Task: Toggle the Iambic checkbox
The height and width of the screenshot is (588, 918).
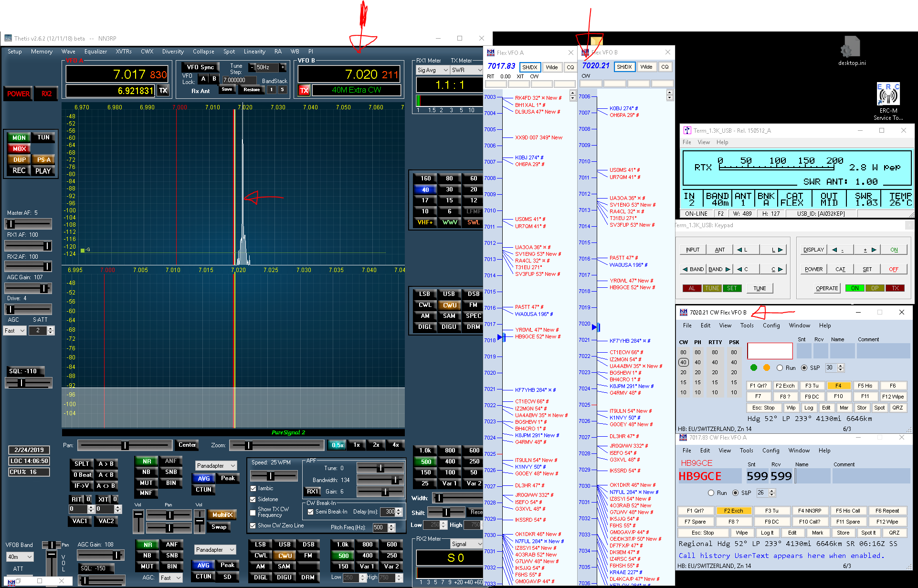Action: pos(253,488)
